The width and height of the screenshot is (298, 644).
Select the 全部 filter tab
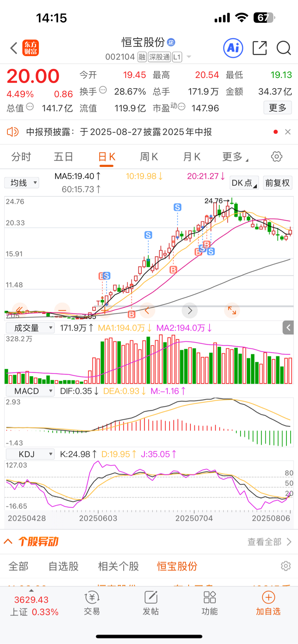coord(19,566)
